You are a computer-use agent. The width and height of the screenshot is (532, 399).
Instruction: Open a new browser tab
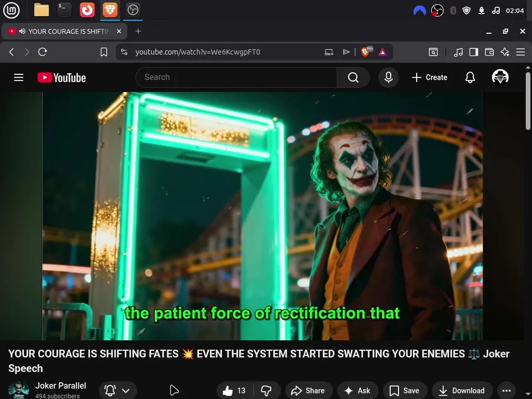[138, 31]
